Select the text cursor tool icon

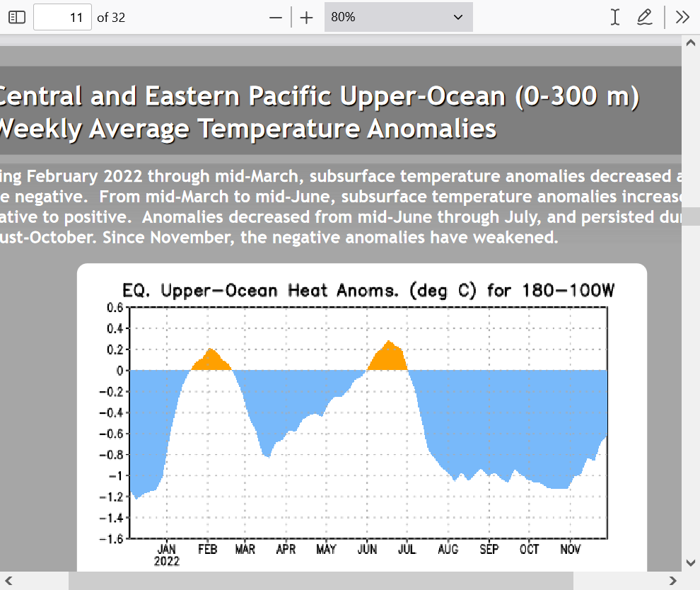(x=615, y=17)
